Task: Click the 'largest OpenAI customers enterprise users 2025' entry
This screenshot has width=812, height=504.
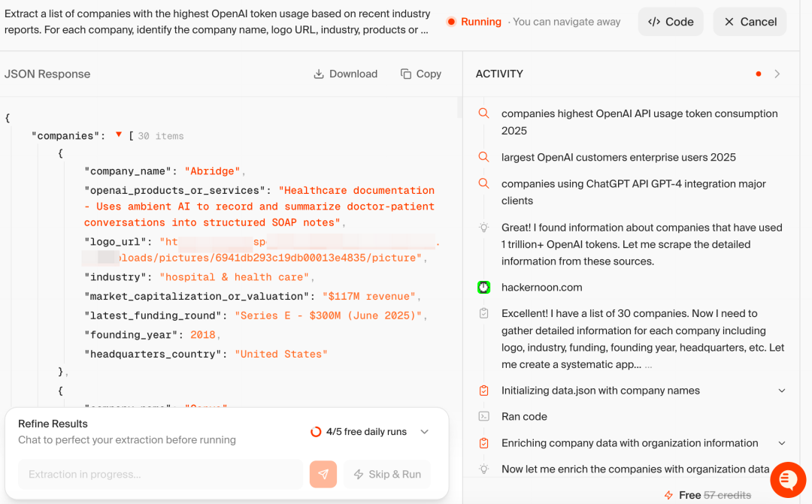Action: (618, 157)
